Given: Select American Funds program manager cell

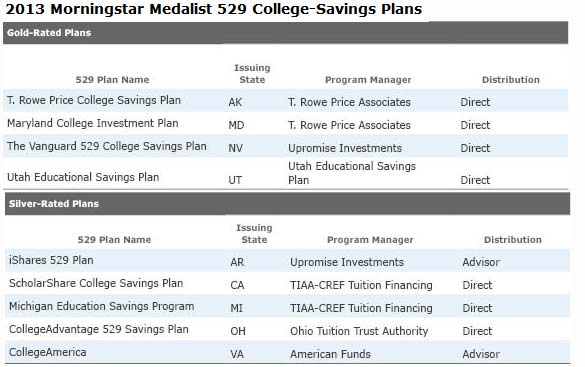Looking at the screenshot, I should [x=331, y=354].
